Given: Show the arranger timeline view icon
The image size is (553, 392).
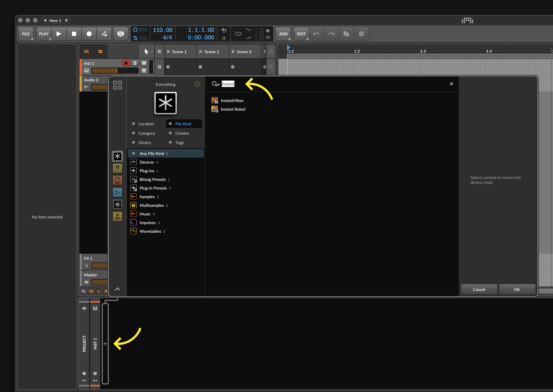Looking at the screenshot, I should coord(100,51).
